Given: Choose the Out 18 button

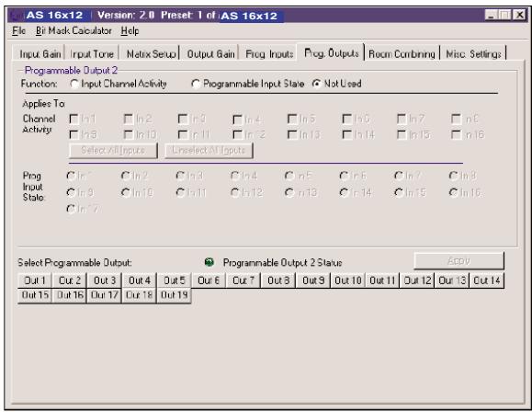Looking at the screenshot, I should point(140,295).
